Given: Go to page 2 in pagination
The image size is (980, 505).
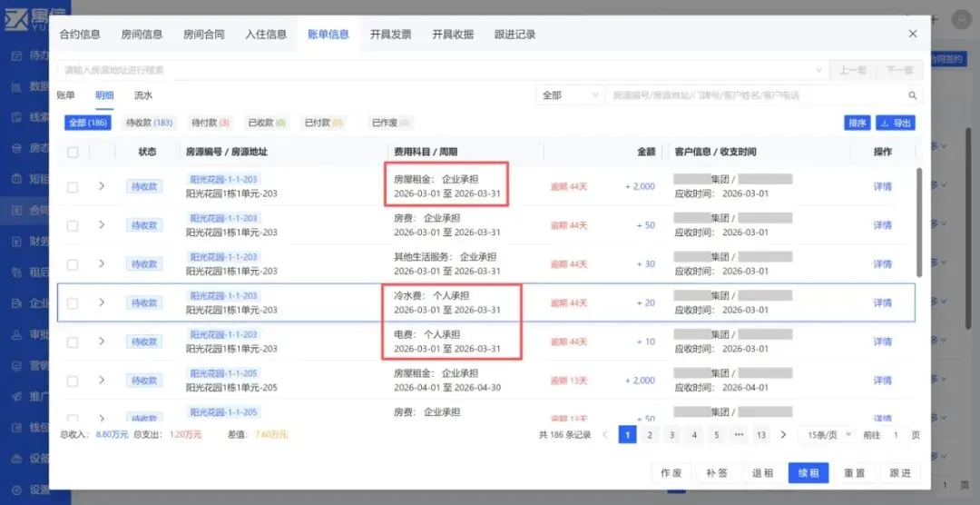Looking at the screenshot, I should tap(650, 434).
